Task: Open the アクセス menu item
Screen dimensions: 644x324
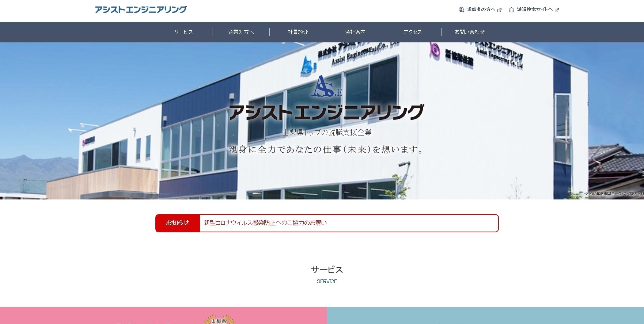Action: [413, 32]
